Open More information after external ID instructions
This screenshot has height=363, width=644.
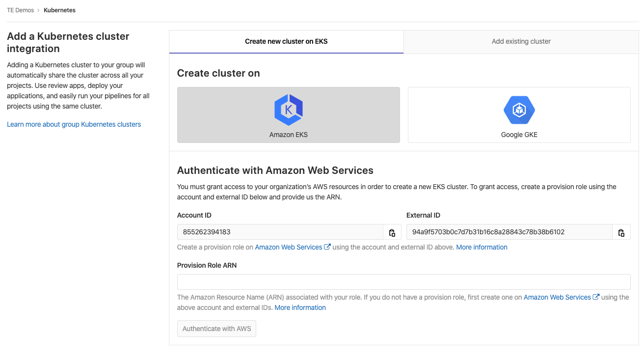pyautogui.click(x=482, y=247)
